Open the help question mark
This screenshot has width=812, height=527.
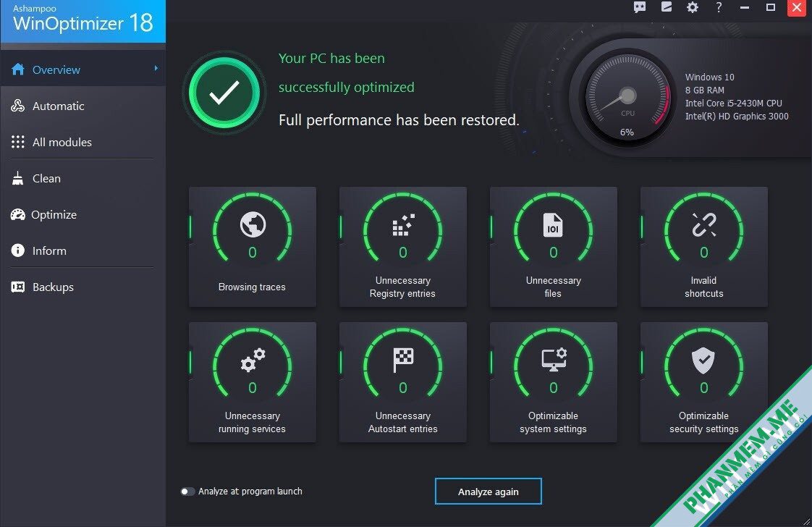coord(719,7)
